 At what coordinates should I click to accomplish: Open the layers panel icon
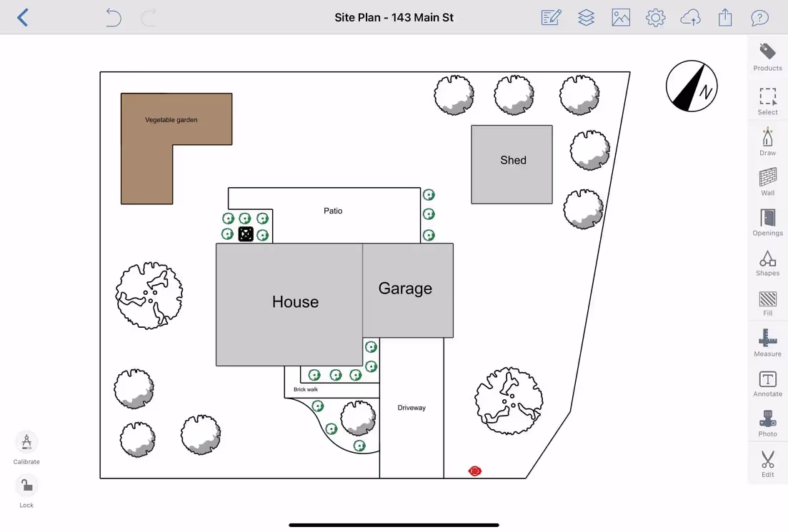[x=586, y=18]
